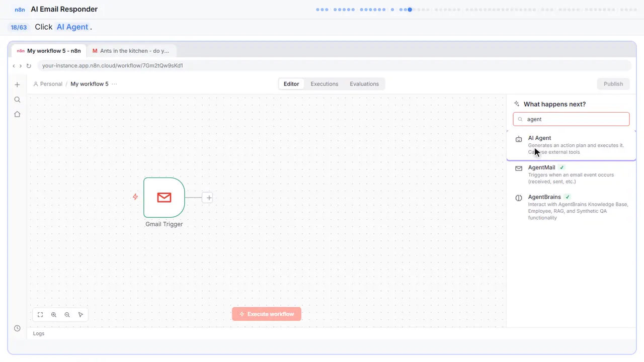Image resolution: width=644 pixels, height=362 pixels.
Task: Click the pointer icon in canvas controls
Action: click(80, 315)
